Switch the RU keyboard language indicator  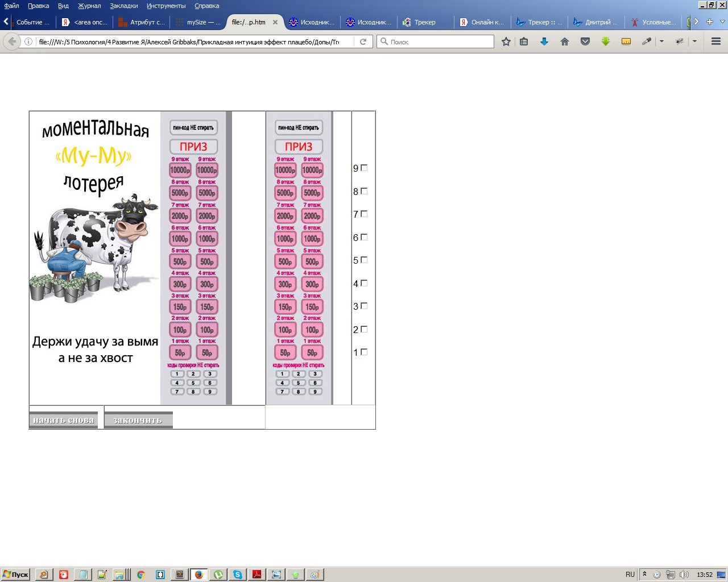pos(630,575)
